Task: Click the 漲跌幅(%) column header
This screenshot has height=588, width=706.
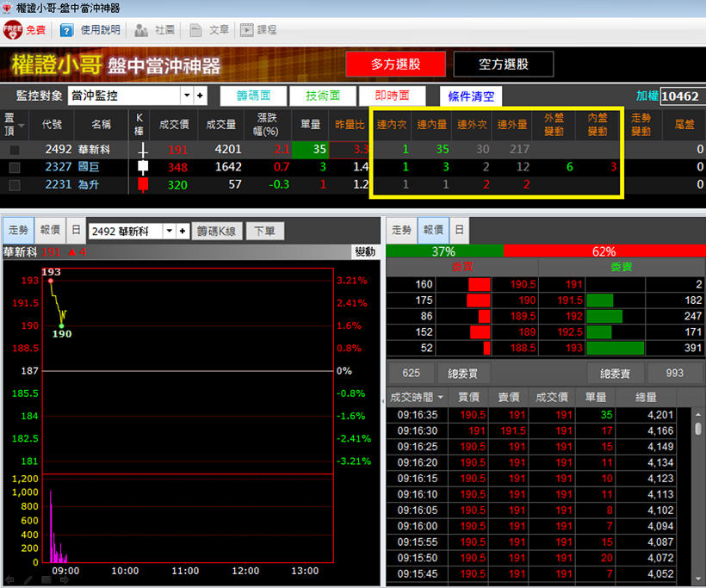Action: (268, 125)
